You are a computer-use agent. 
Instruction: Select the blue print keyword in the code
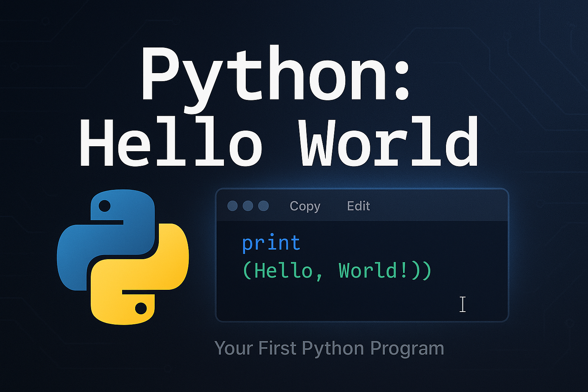click(271, 243)
